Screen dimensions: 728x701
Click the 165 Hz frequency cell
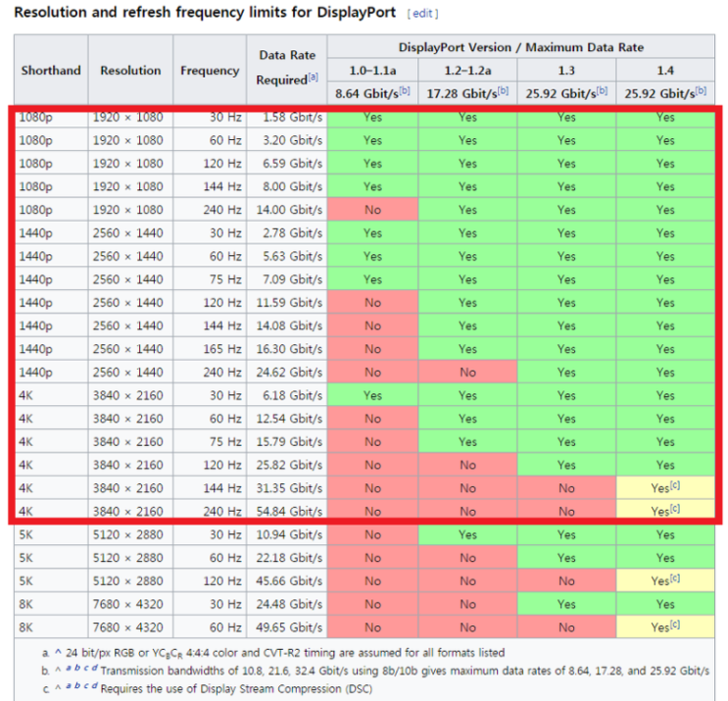coord(210,349)
